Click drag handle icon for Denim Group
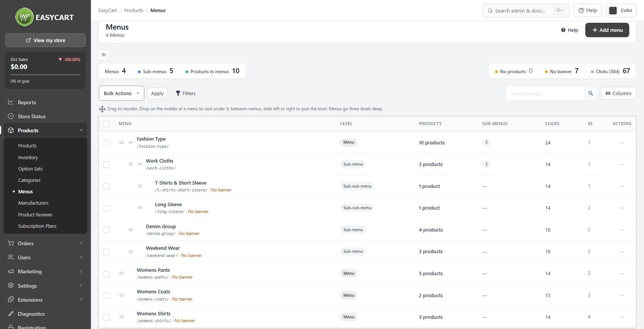 coord(131,230)
